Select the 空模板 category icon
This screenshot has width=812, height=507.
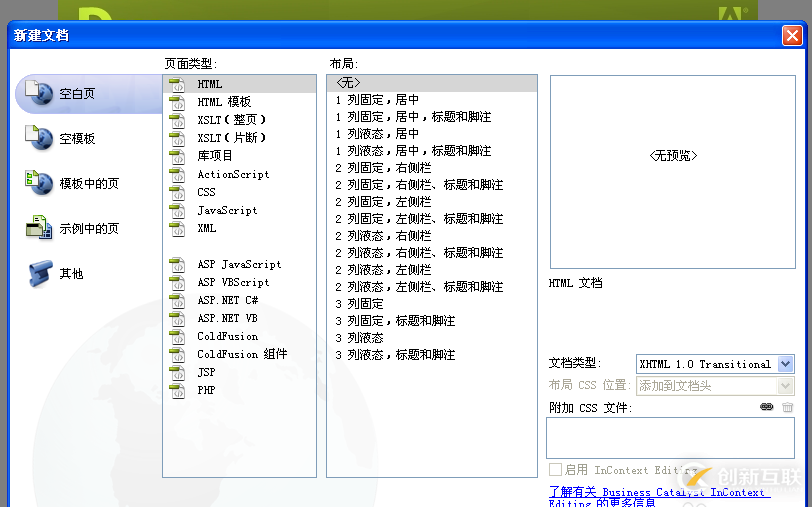click(39, 138)
